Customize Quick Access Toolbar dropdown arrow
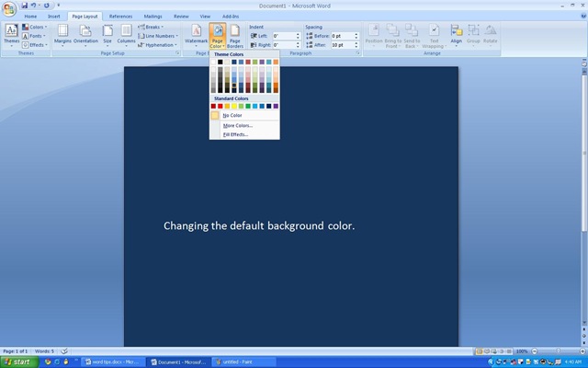 coord(59,6)
